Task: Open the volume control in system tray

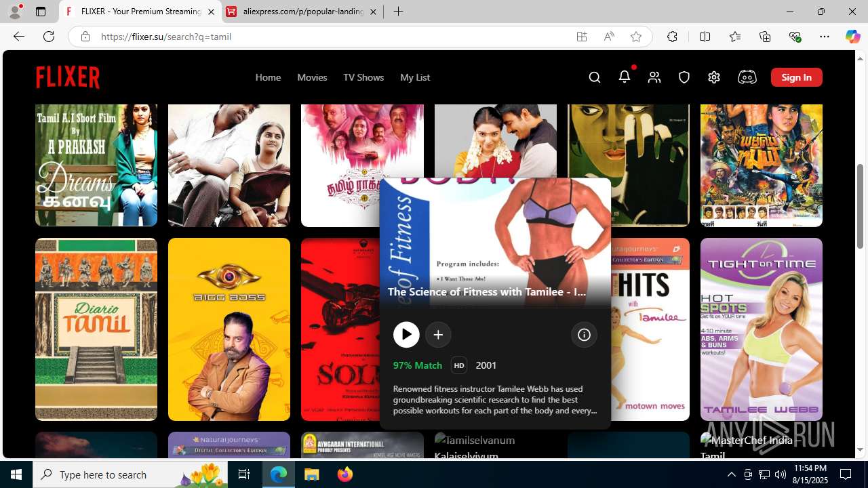Action: coord(781,474)
